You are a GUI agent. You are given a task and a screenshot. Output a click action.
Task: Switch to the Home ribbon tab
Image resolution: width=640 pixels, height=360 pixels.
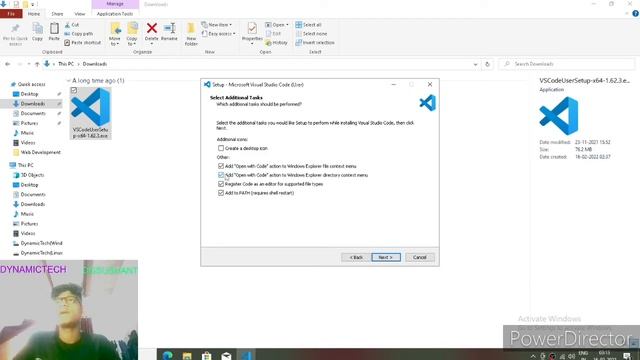pos(34,14)
